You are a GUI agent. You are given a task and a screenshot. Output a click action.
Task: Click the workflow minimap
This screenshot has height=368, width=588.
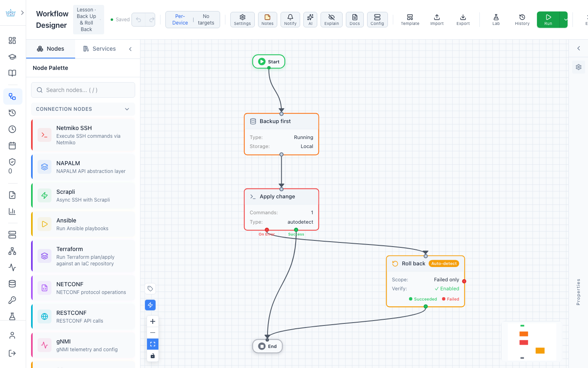pyautogui.click(x=532, y=342)
